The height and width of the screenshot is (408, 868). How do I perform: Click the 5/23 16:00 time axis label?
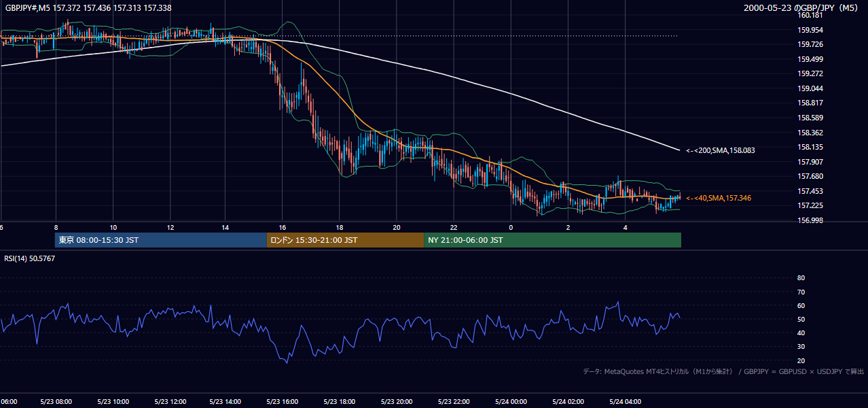tap(284, 402)
